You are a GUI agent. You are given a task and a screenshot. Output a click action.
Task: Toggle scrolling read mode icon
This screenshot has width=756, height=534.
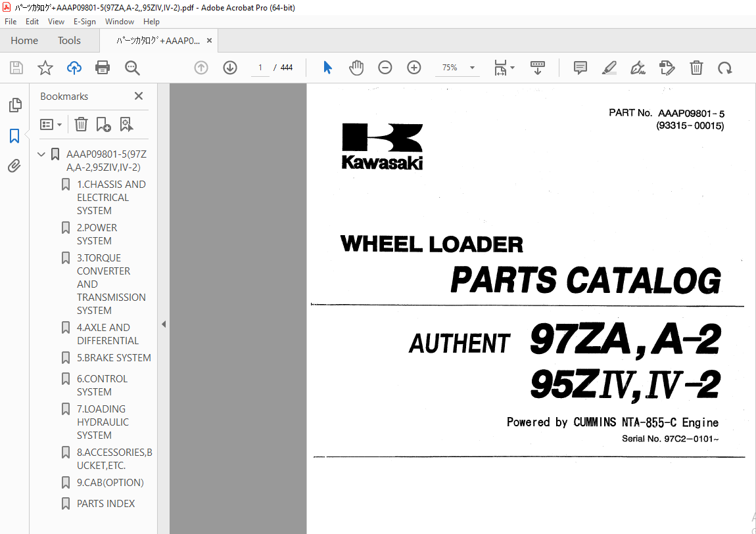pyautogui.click(x=537, y=68)
